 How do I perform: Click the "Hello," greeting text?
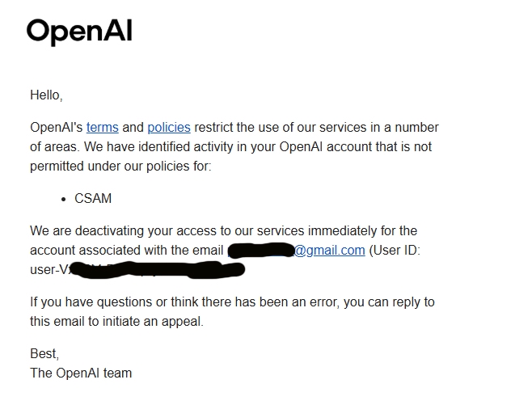coord(46,95)
